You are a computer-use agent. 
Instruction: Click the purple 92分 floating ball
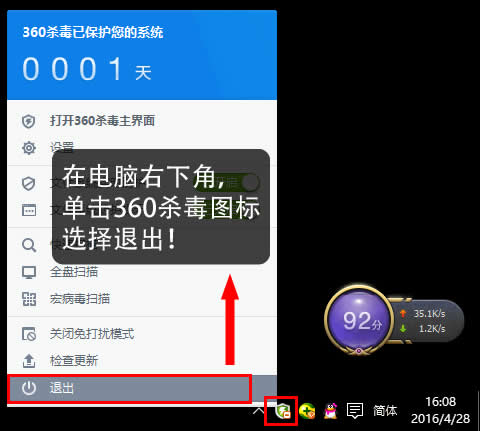[x=359, y=319]
